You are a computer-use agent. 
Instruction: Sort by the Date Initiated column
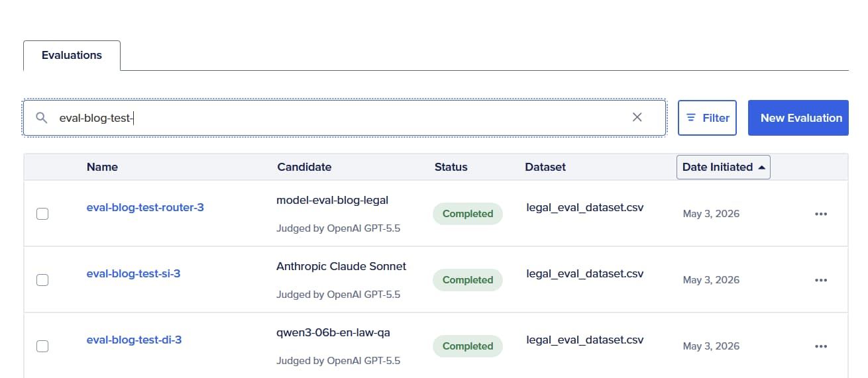(x=723, y=167)
